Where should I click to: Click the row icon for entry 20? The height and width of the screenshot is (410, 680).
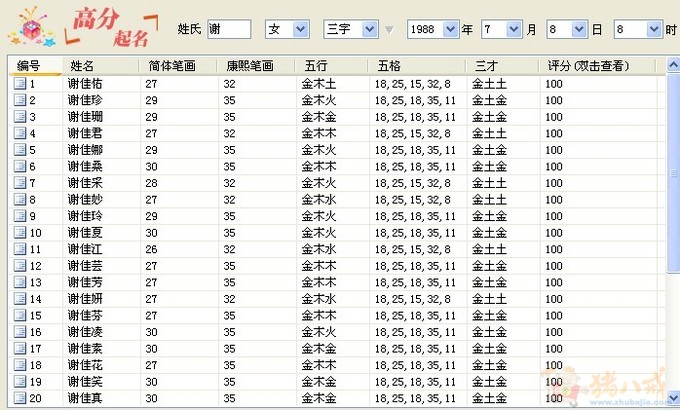[20, 398]
